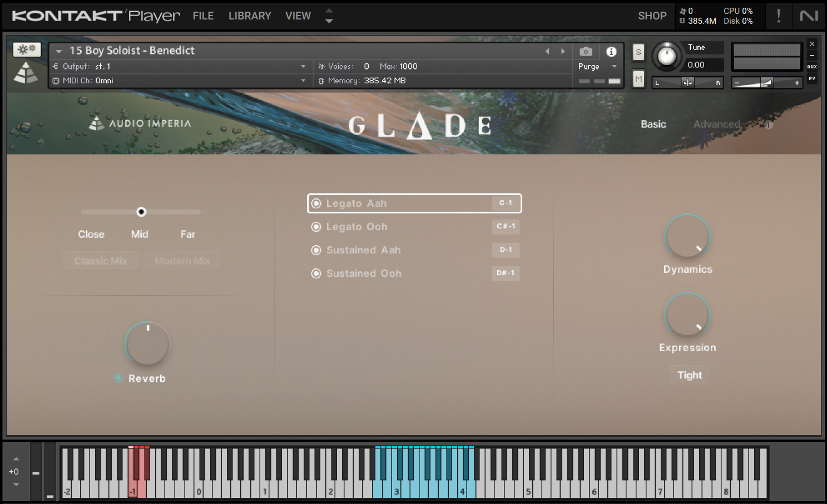Mute the instrument with M button
Image resolution: width=827 pixels, height=504 pixels.
click(x=638, y=79)
